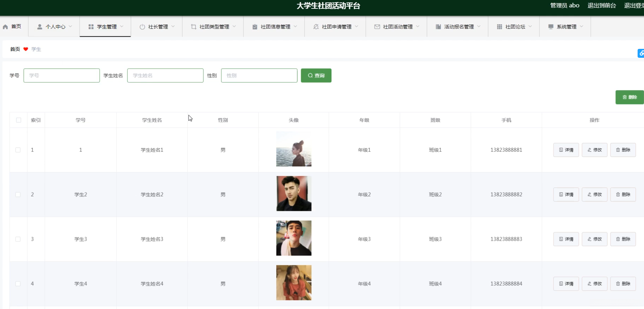Click the pencil icon in row 学生姓名3
The width and height of the screenshot is (644, 309).
point(589,239)
